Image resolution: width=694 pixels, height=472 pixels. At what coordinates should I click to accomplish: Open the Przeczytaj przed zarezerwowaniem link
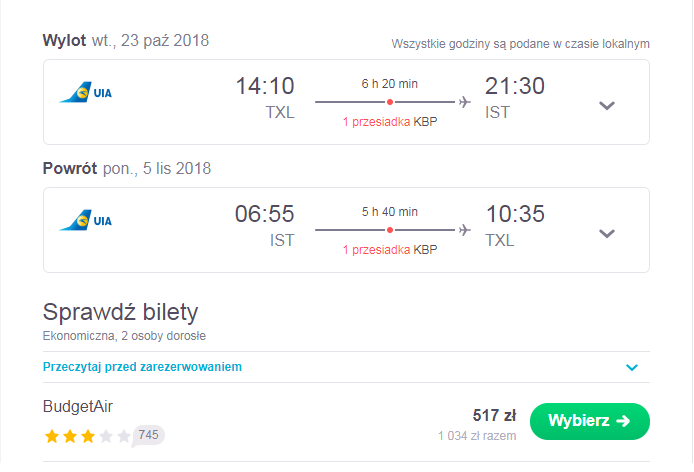pos(142,367)
